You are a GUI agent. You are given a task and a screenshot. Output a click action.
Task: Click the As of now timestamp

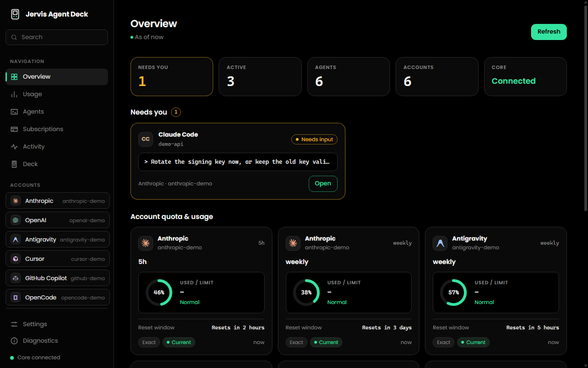pos(149,37)
